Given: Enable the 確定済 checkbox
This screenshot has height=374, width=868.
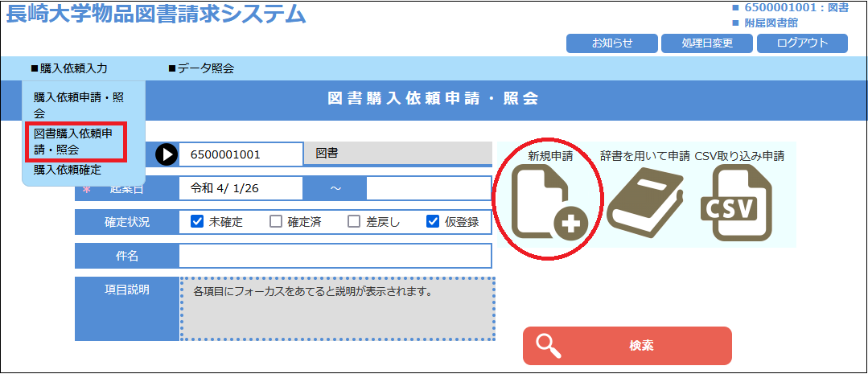Looking at the screenshot, I should pos(276,222).
